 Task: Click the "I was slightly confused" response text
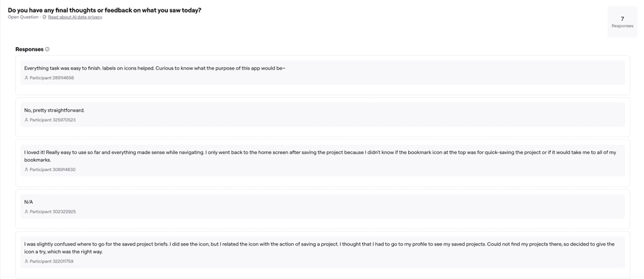pyautogui.click(x=319, y=248)
